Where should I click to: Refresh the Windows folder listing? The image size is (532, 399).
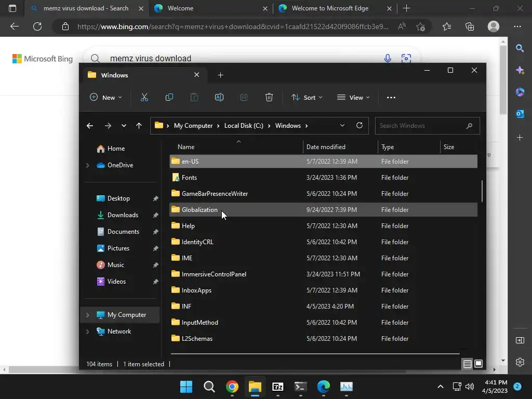click(x=360, y=125)
